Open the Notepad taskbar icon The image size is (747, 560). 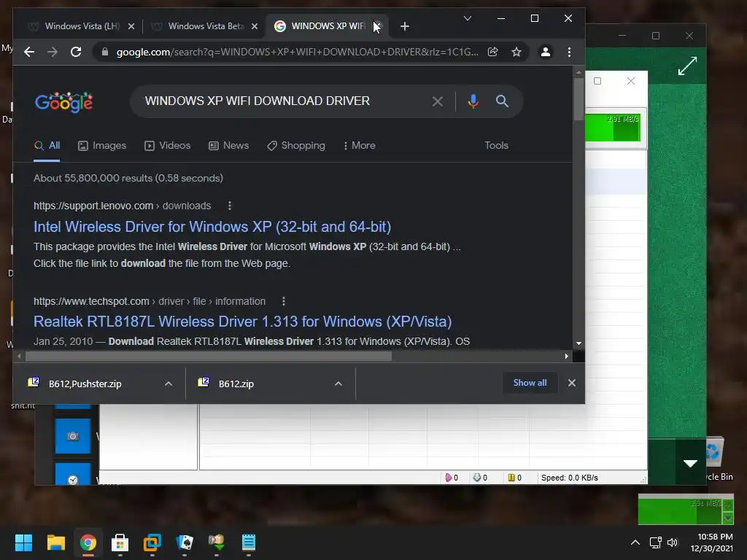(x=249, y=542)
